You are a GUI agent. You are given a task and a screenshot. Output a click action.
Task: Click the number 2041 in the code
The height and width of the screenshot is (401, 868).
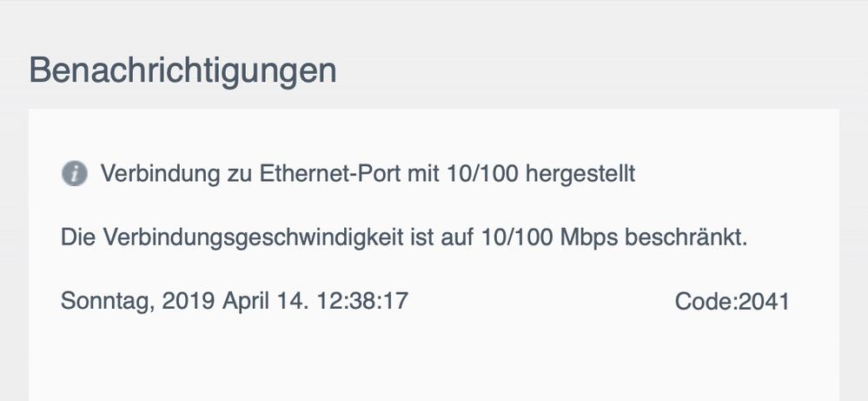(764, 301)
